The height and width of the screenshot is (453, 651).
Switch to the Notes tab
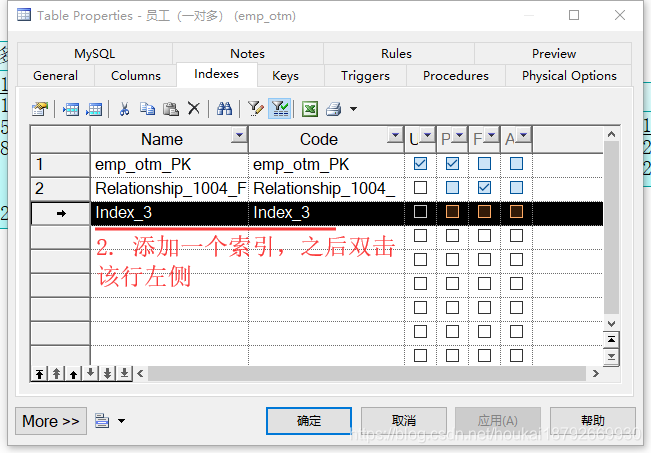pyautogui.click(x=247, y=54)
